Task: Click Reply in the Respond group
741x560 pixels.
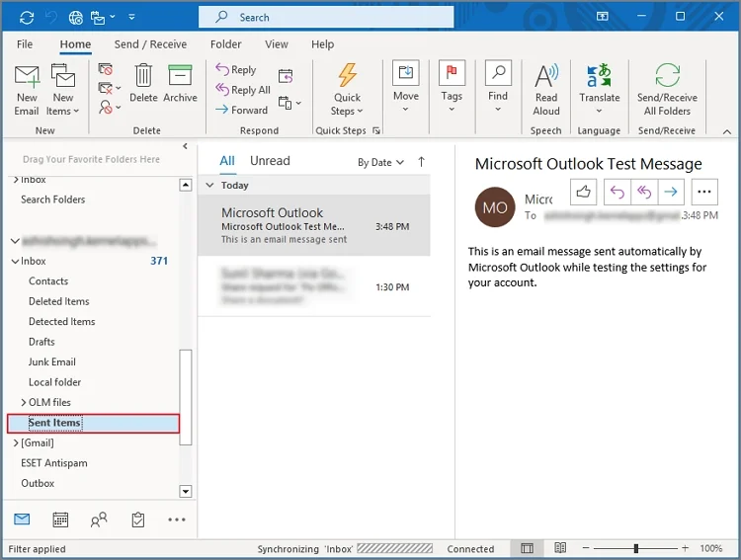Action: [236, 69]
